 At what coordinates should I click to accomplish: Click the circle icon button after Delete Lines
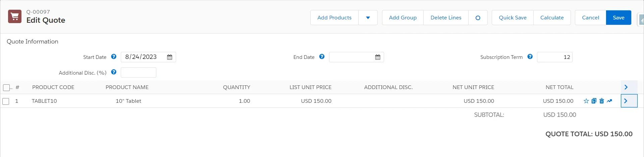pos(478,18)
